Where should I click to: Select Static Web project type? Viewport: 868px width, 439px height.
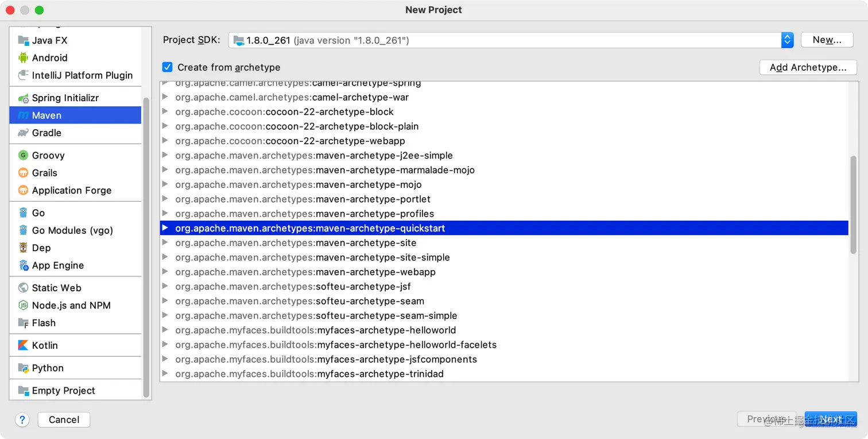(75, 288)
